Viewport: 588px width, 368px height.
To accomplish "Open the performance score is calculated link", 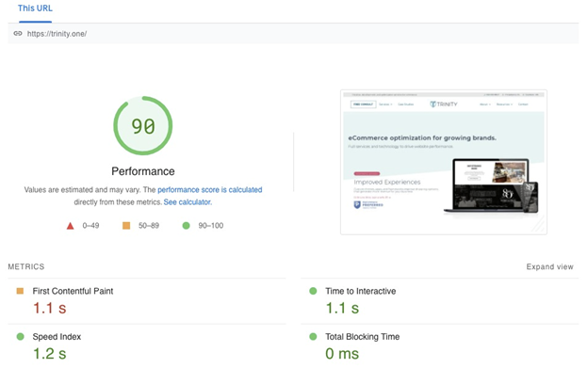I will pyautogui.click(x=209, y=190).
